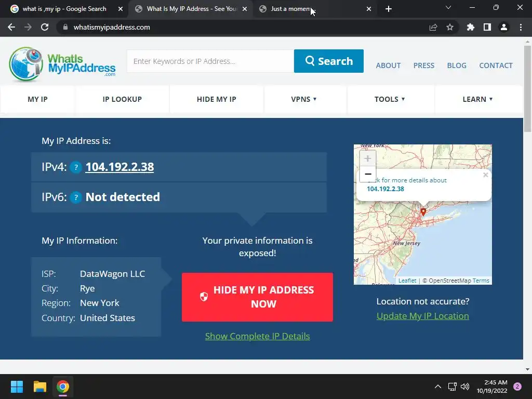The image size is (532, 399).
Task: Select HIDE MY IP menu item
Action: pyautogui.click(x=217, y=99)
